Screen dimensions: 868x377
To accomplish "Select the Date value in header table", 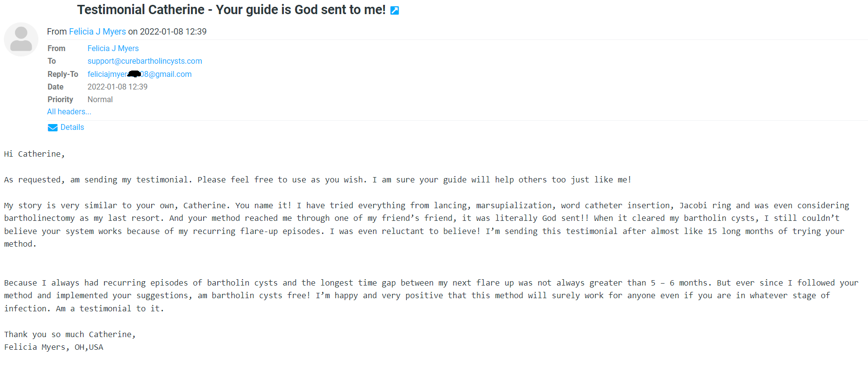I will [117, 87].
